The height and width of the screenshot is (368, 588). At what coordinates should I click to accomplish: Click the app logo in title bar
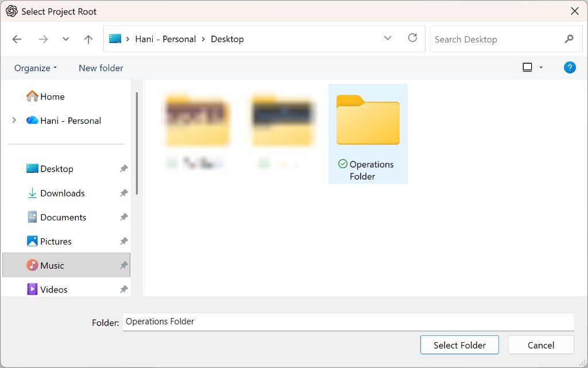click(x=11, y=11)
